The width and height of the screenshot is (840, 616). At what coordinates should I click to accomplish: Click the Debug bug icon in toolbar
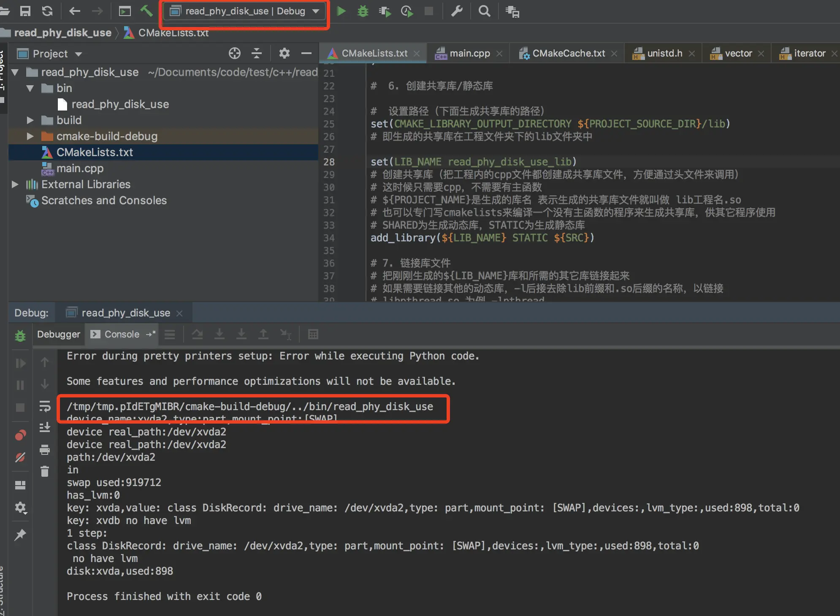pyautogui.click(x=363, y=11)
